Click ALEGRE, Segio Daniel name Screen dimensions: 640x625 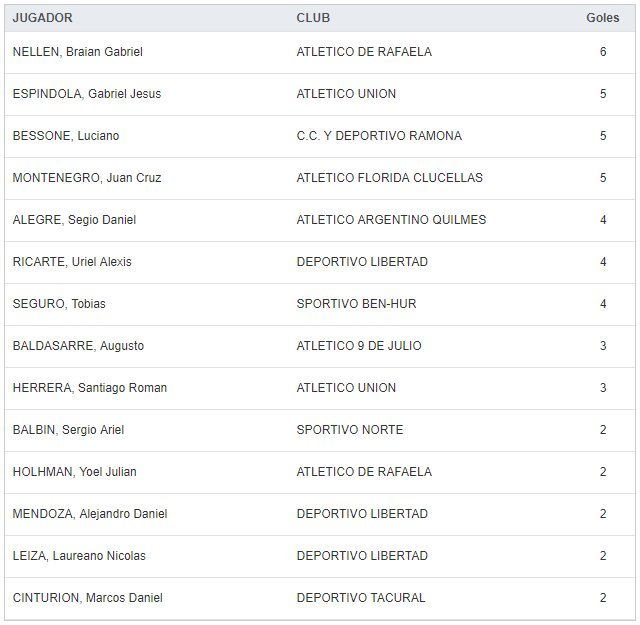coord(74,220)
